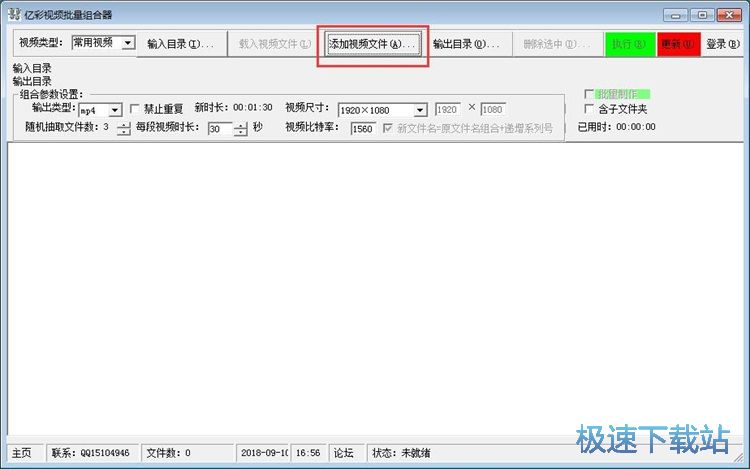Screen dimensions: 750x469
Task: Click the 输出目录(O)... button
Action: pyautogui.click(x=466, y=44)
